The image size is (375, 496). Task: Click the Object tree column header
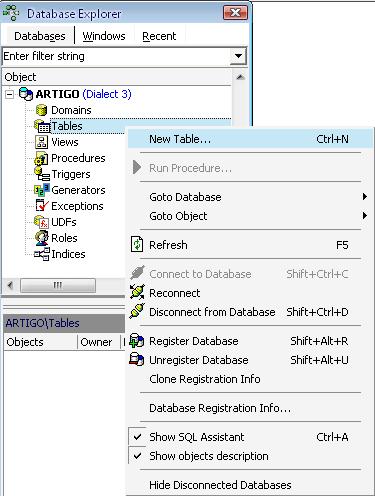coord(117,77)
